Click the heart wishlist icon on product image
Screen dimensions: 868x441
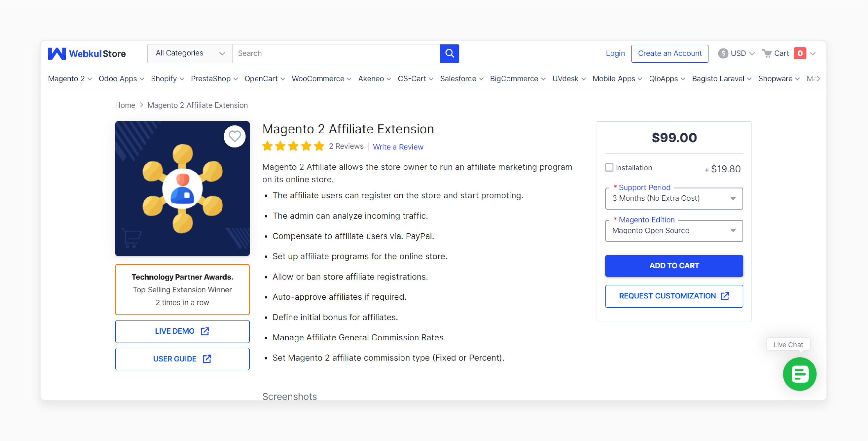click(x=235, y=136)
